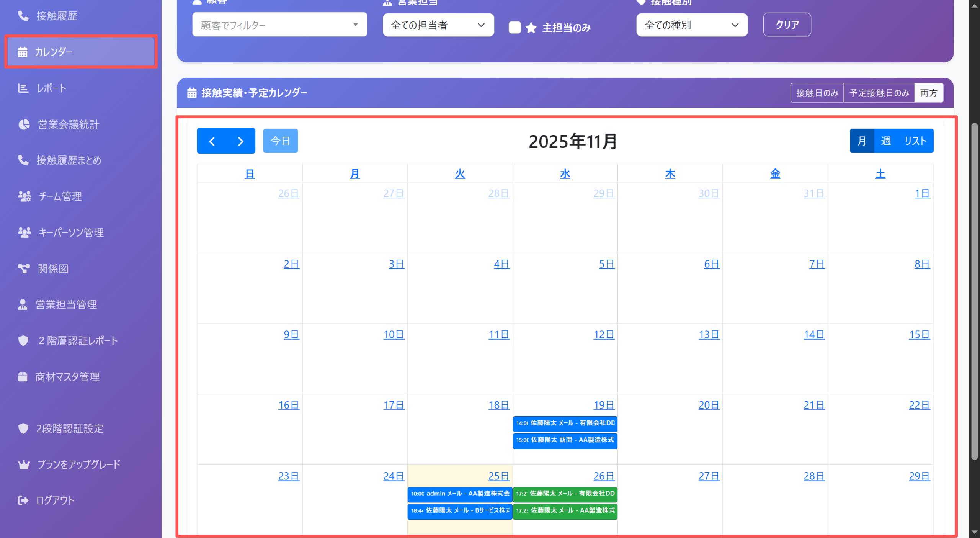Switch calendar to 週 view
Image resolution: width=980 pixels, height=538 pixels.
coord(885,141)
